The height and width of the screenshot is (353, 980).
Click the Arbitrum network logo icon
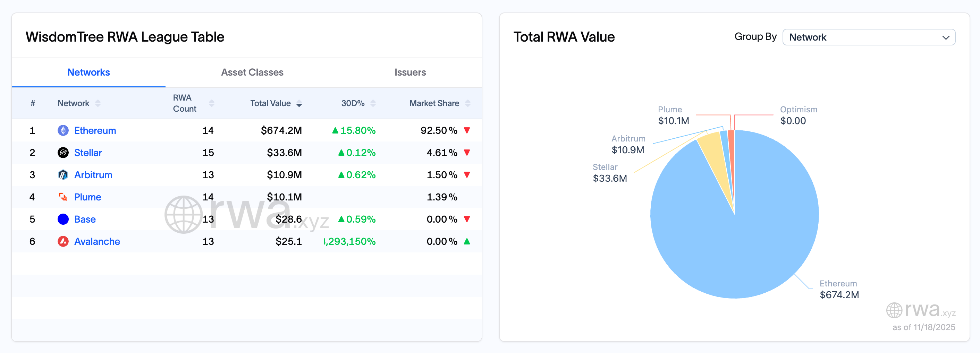coord(63,175)
